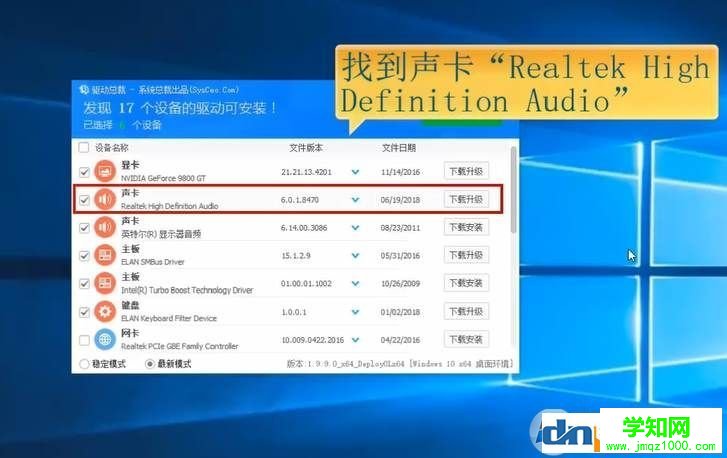Open version dropdown for 10.009.0422.2016
The height and width of the screenshot is (458, 727).
355,340
